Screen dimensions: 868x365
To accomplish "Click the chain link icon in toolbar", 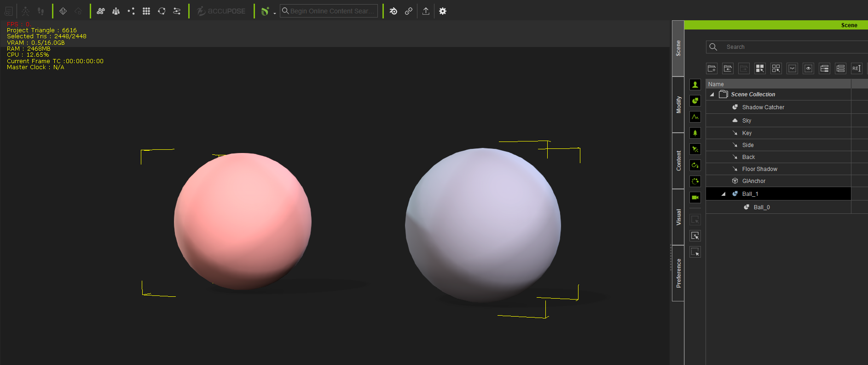I will [x=409, y=11].
